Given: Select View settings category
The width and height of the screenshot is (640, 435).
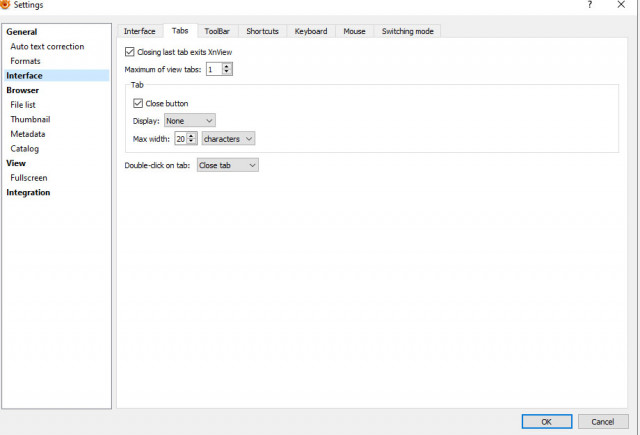Looking at the screenshot, I should click(16, 163).
